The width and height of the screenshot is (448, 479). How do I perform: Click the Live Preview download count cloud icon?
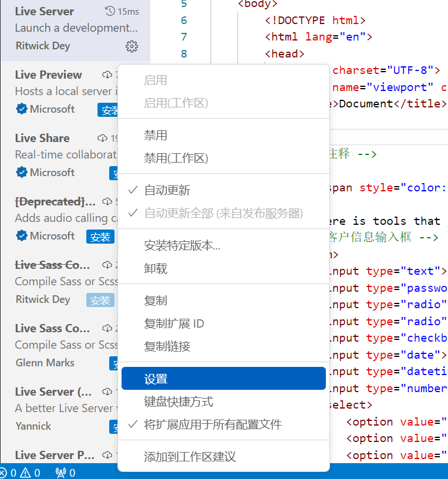[x=107, y=75]
